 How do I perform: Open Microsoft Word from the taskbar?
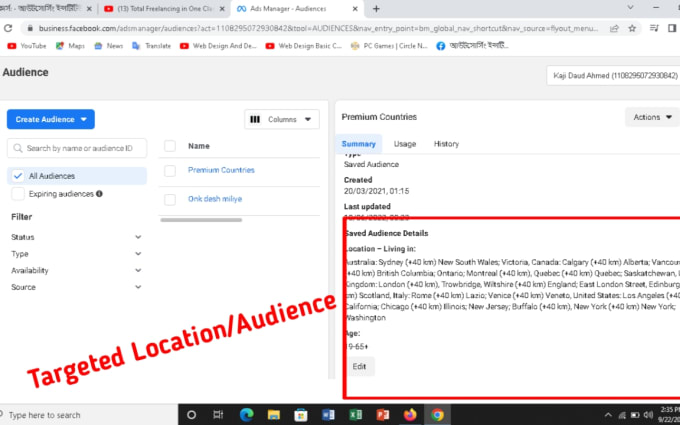tap(328, 415)
